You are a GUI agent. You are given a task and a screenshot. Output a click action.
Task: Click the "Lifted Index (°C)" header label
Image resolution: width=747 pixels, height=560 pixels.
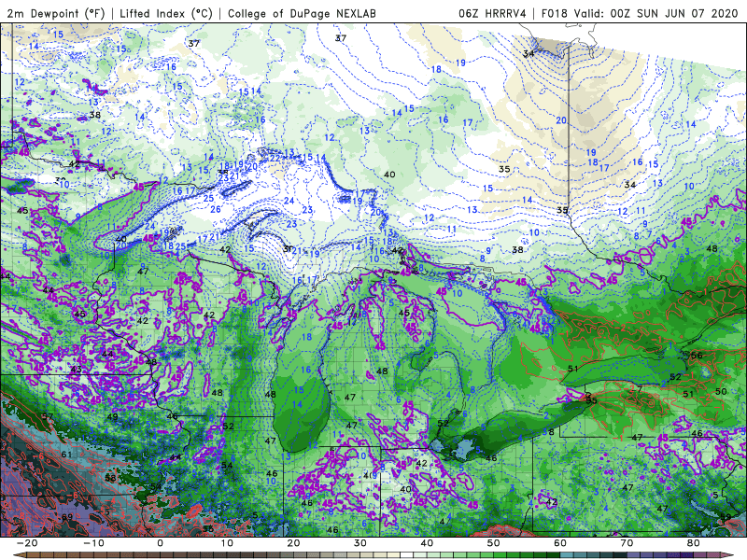coord(166,13)
